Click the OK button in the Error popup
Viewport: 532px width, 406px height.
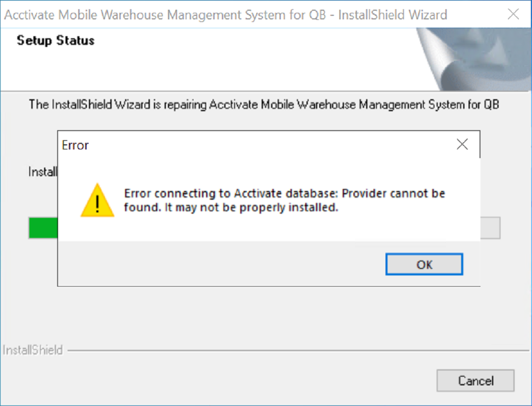point(423,264)
